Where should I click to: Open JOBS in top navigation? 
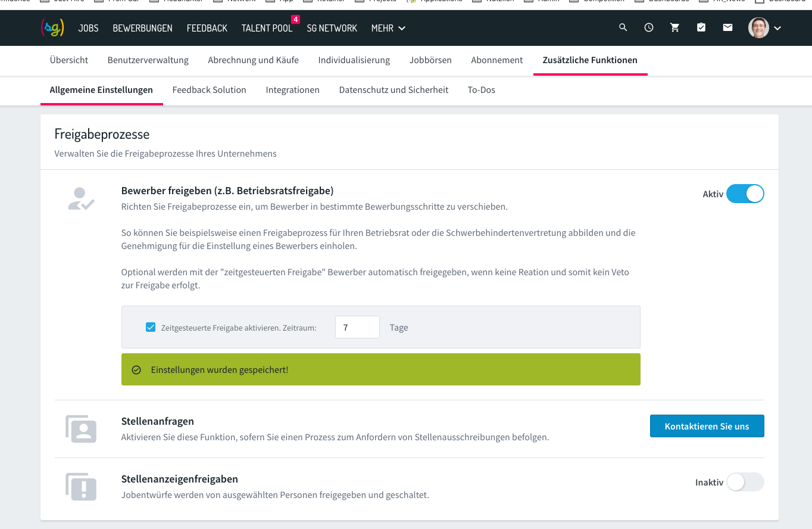89,28
